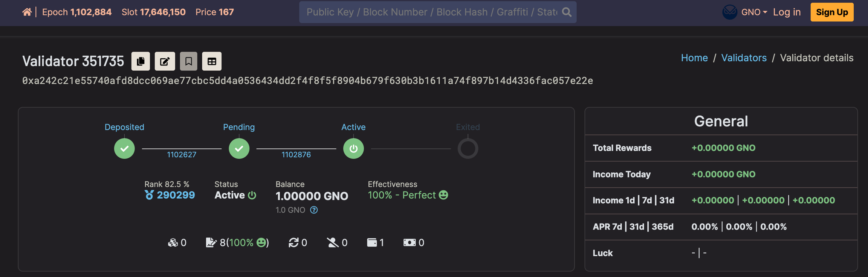Screen dimensions: 868x277
Task: Focus the public key search field
Action: tap(431, 12)
